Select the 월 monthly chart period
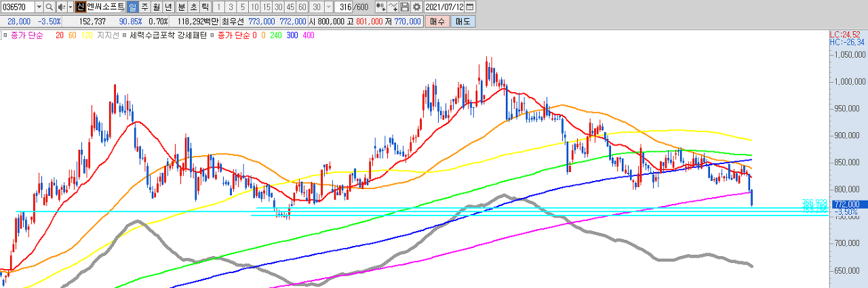868x288 pixels. [157, 7]
